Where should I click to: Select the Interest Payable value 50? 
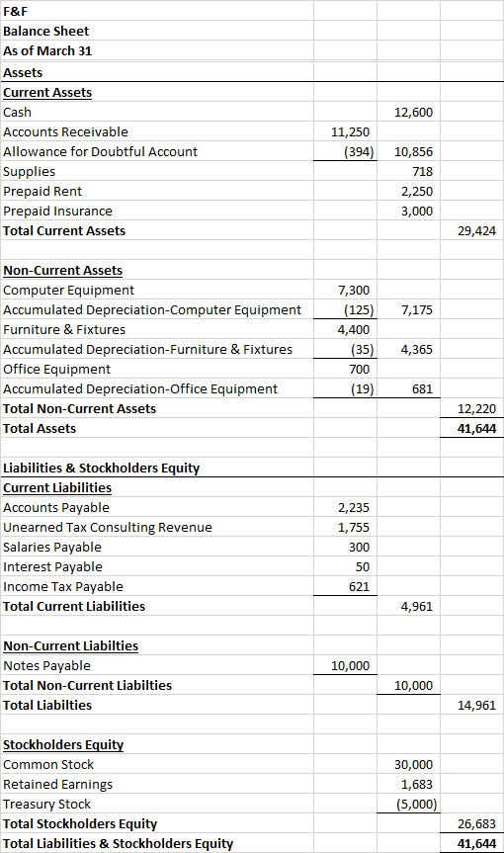point(363,567)
